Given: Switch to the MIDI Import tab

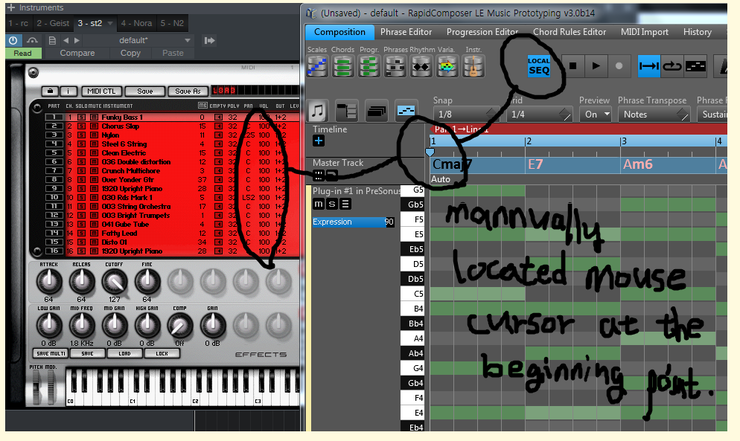Looking at the screenshot, I should (644, 32).
